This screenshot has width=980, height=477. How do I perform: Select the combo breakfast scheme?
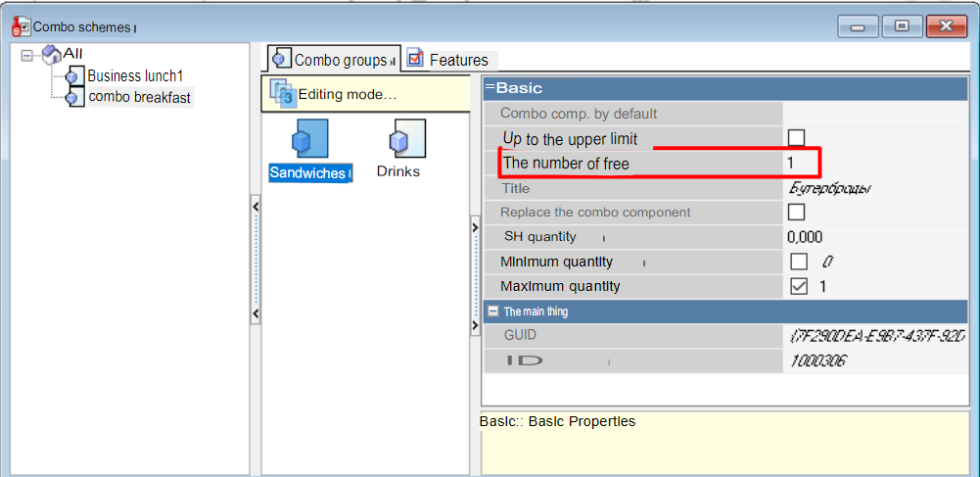pos(139,97)
